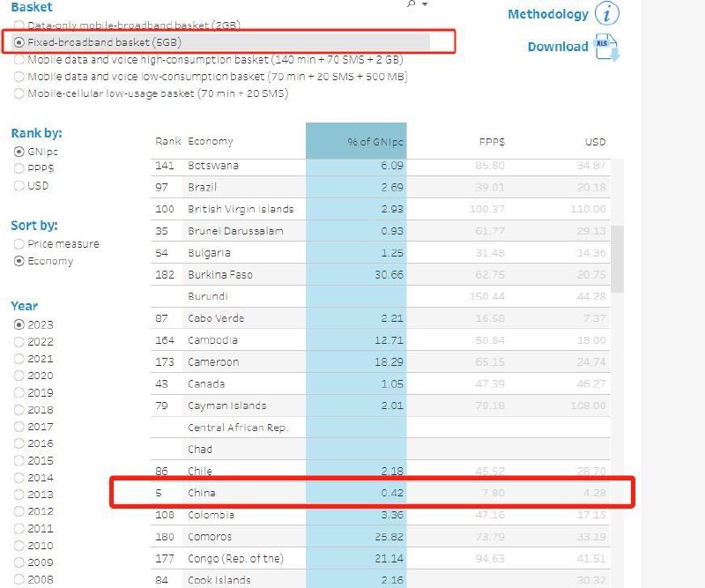This screenshot has height=588, width=705.
Task: Choose year 2016
Action: (33, 443)
